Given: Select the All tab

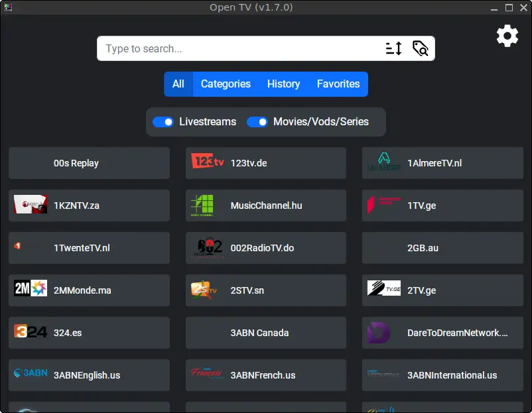Looking at the screenshot, I should point(178,84).
